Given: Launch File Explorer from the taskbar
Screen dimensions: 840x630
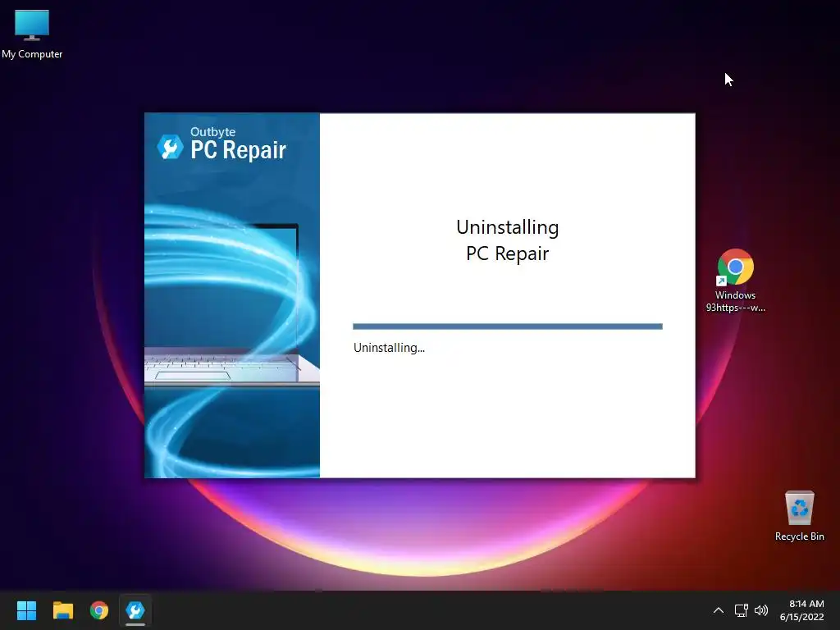Looking at the screenshot, I should click(62, 610).
